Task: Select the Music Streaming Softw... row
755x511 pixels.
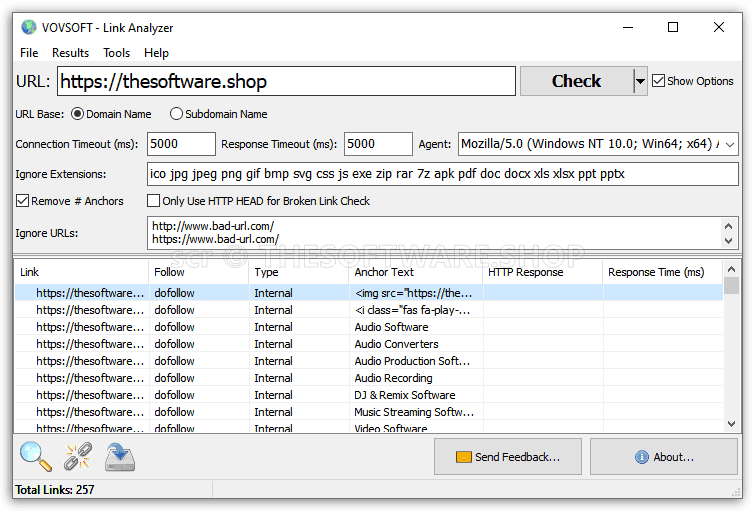Action: [x=369, y=412]
